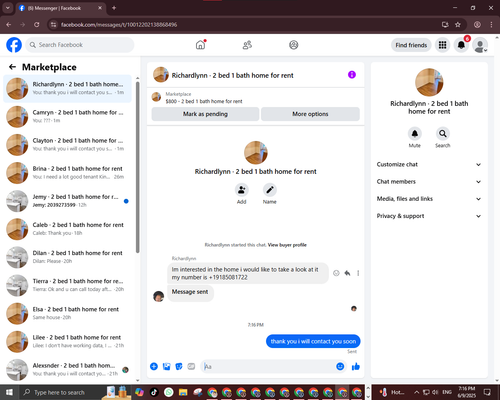500x400 pixels.
Task: Open the Home feed icon
Action: pos(200,45)
